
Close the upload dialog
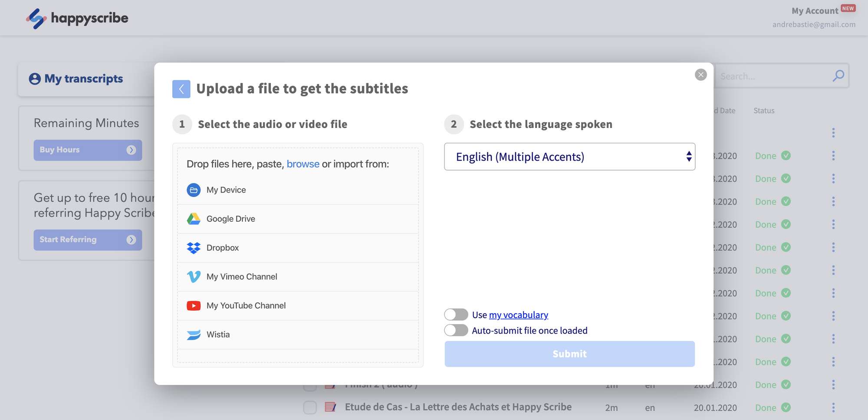click(701, 75)
